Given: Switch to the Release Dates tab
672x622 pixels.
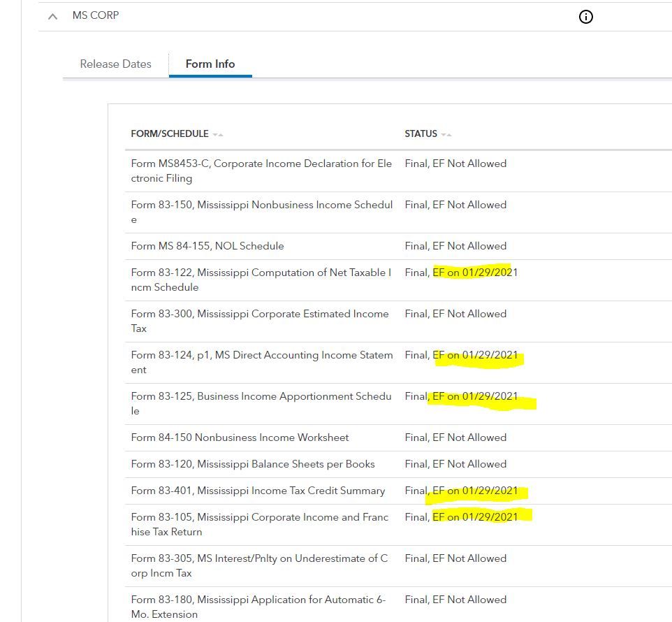Looking at the screenshot, I should 115,64.
